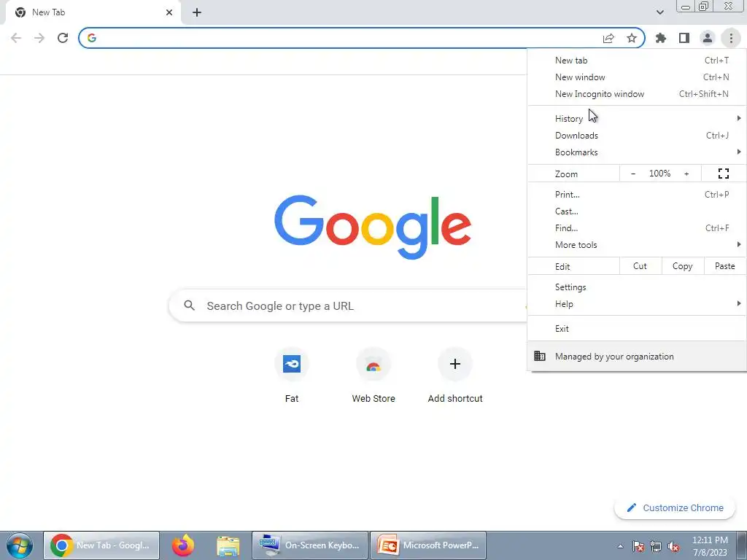The height and width of the screenshot is (560, 747).
Task: Open the tab search chevron
Action: click(x=659, y=12)
